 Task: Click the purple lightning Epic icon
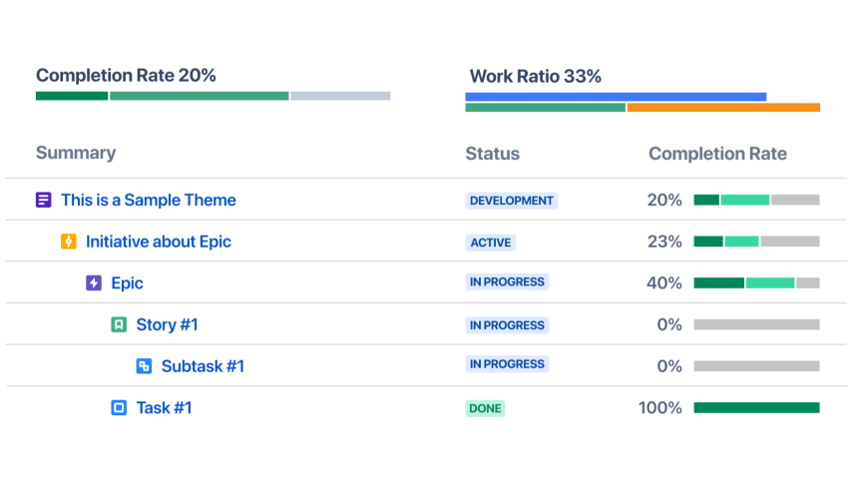point(94,283)
